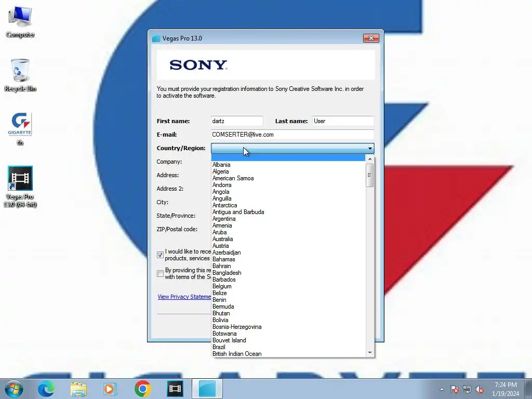Select Bahrain from the list
532x399 pixels.
(288, 266)
